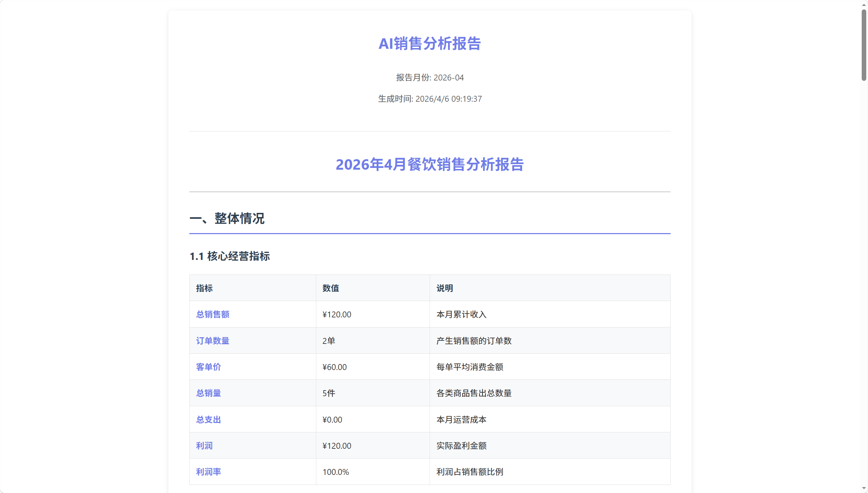Select the 指标 column header
This screenshot has height=493, width=868.
click(204, 288)
